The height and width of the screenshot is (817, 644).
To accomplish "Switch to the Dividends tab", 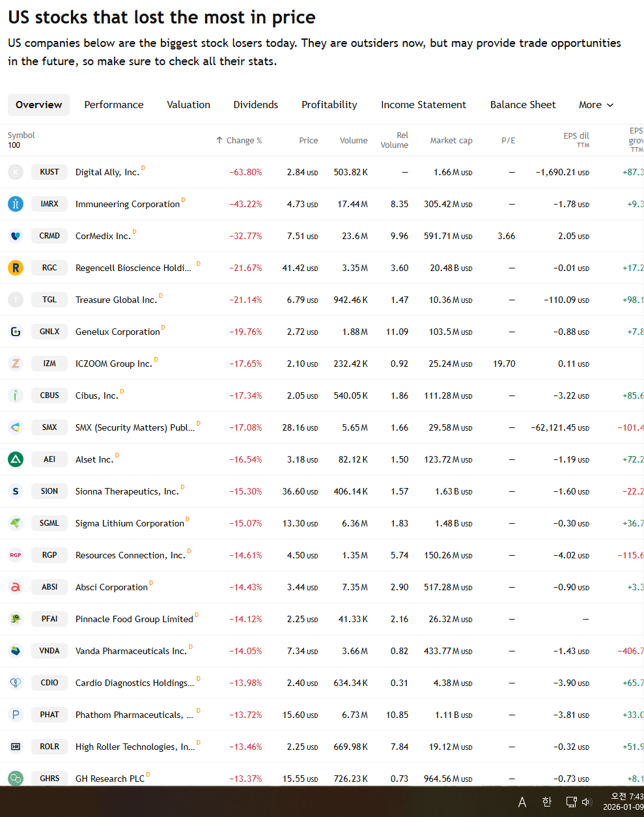I will tap(256, 105).
